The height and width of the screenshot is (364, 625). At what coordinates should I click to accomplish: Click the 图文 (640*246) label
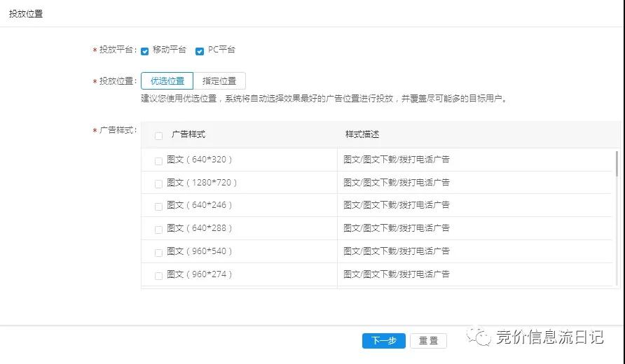coord(199,205)
